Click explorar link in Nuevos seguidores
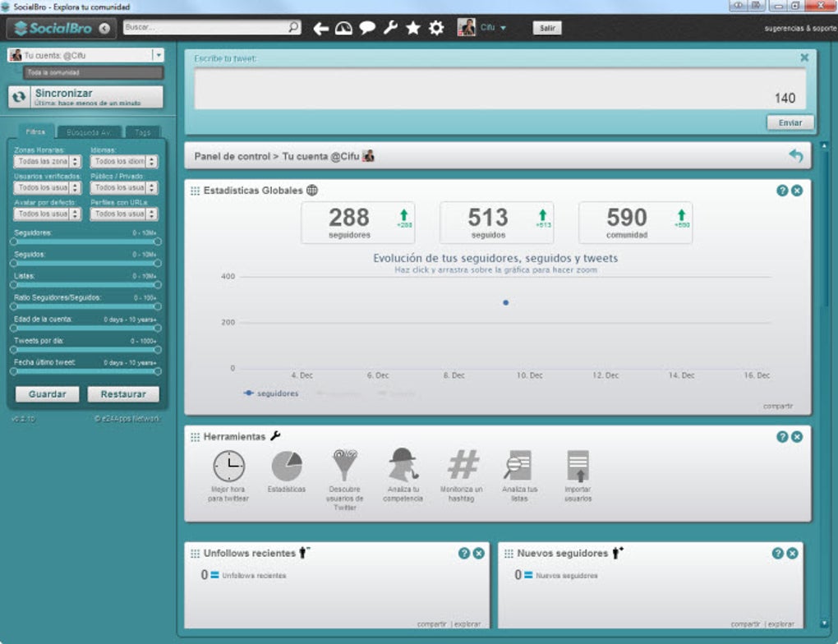This screenshot has width=838, height=644. (x=780, y=623)
